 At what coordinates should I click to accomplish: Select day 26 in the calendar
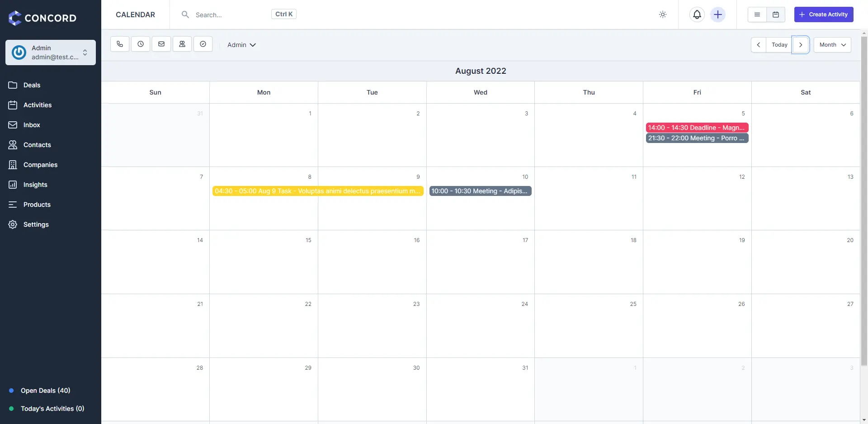[x=697, y=326]
